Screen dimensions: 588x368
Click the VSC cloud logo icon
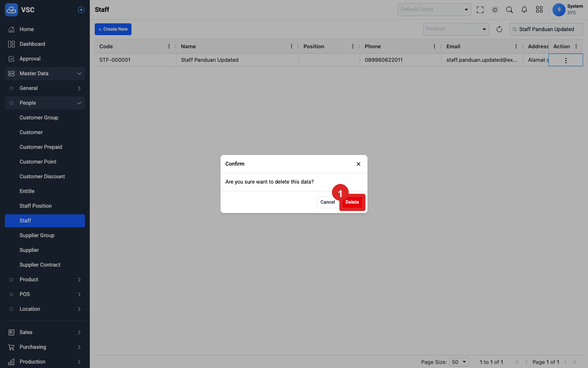click(x=11, y=10)
